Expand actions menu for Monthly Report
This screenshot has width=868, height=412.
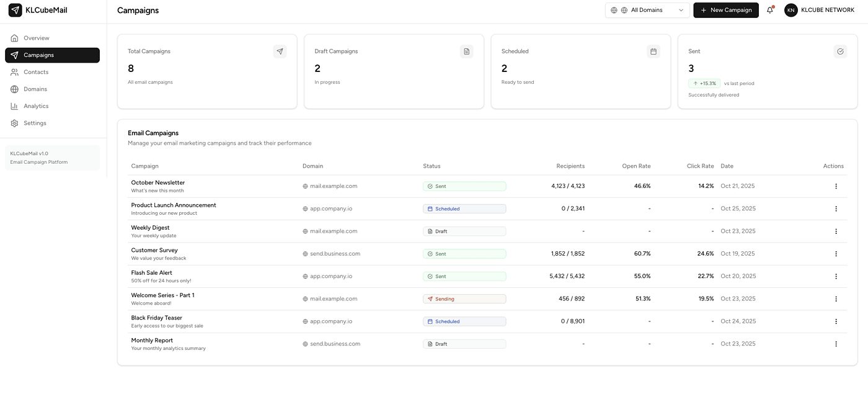coord(836,344)
